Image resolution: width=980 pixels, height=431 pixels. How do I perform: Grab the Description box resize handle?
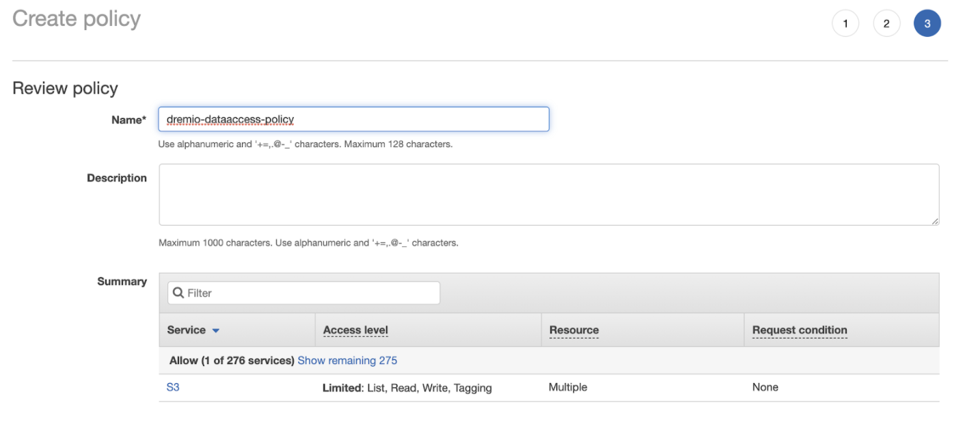pos(934,220)
